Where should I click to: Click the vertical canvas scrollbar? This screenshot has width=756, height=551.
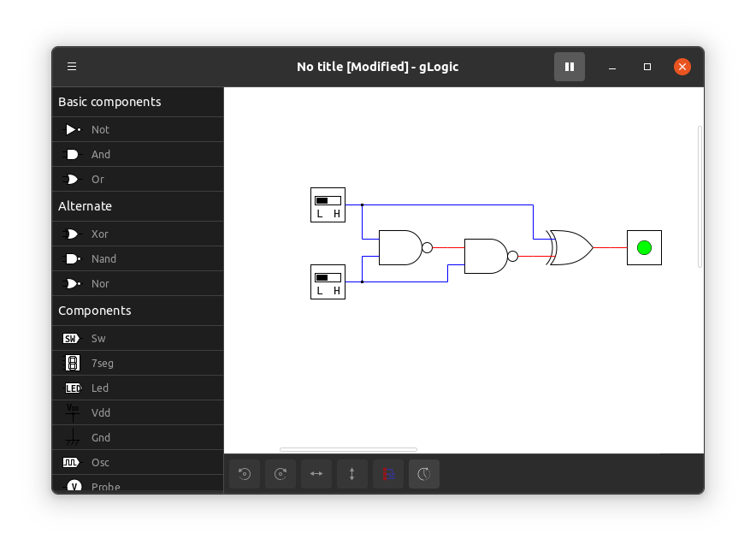point(700,197)
